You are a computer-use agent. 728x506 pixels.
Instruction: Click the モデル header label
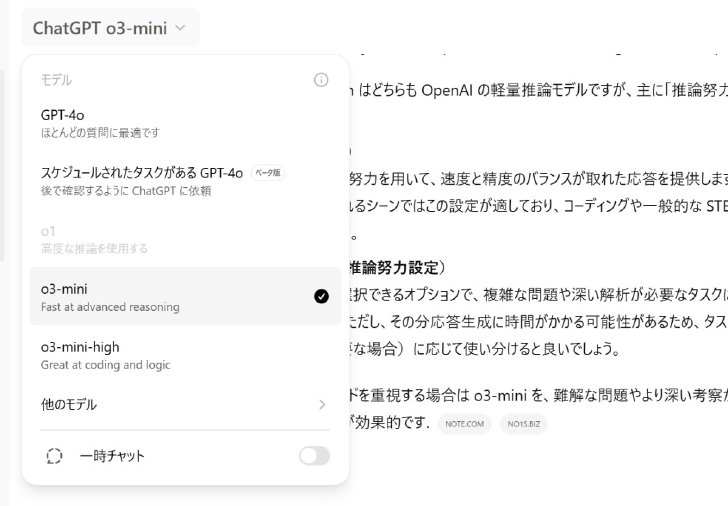click(56, 80)
